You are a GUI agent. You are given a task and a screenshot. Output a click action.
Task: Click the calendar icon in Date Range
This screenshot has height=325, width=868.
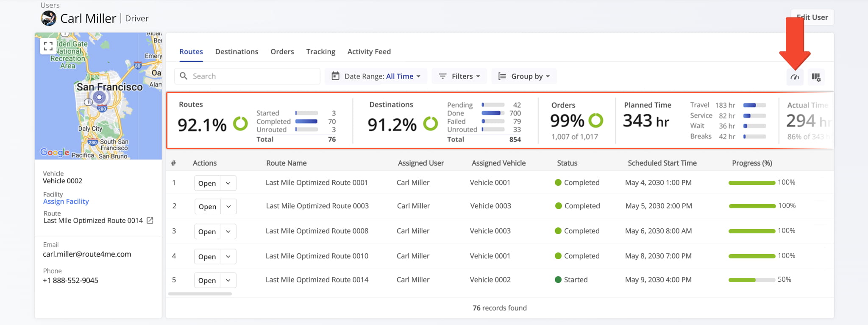click(x=335, y=76)
